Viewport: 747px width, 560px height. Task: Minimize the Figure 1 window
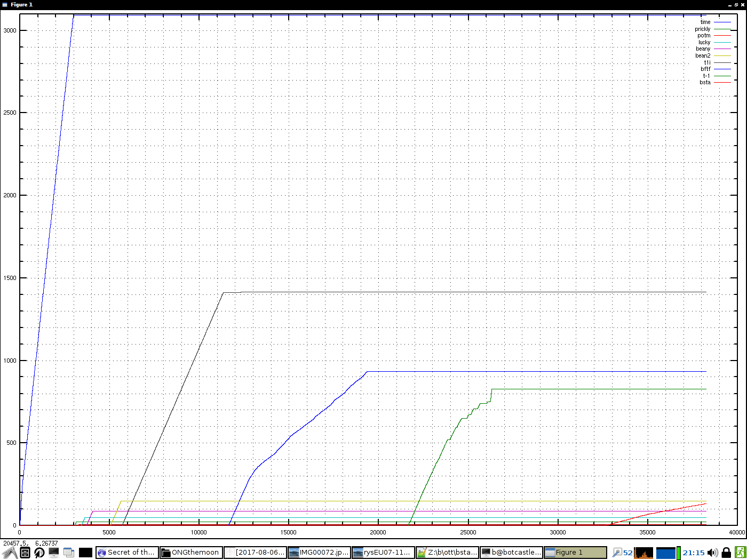click(x=730, y=5)
